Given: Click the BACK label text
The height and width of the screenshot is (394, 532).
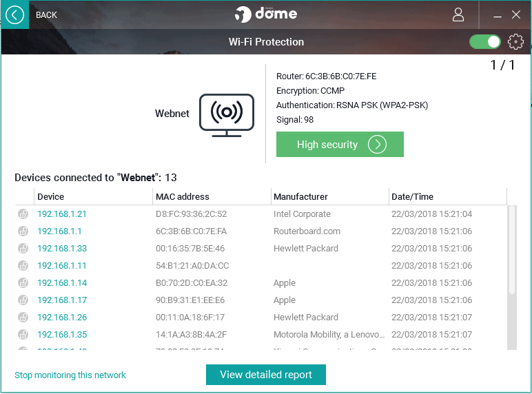Looking at the screenshot, I should [x=46, y=15].
